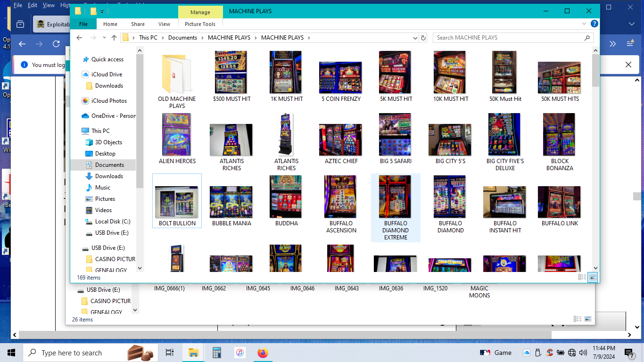Open the File menu in Explorer

83,24
